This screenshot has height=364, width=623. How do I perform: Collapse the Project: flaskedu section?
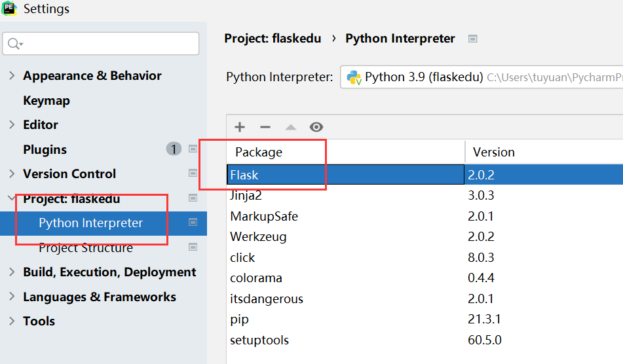[12, 198]
